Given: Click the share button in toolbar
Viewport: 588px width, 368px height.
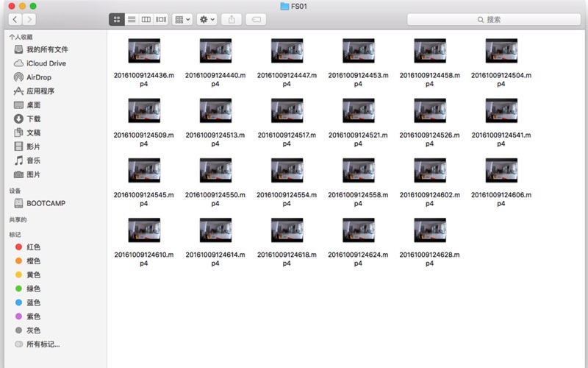Looking at the screenshot, I should click(x=232, y=19).
